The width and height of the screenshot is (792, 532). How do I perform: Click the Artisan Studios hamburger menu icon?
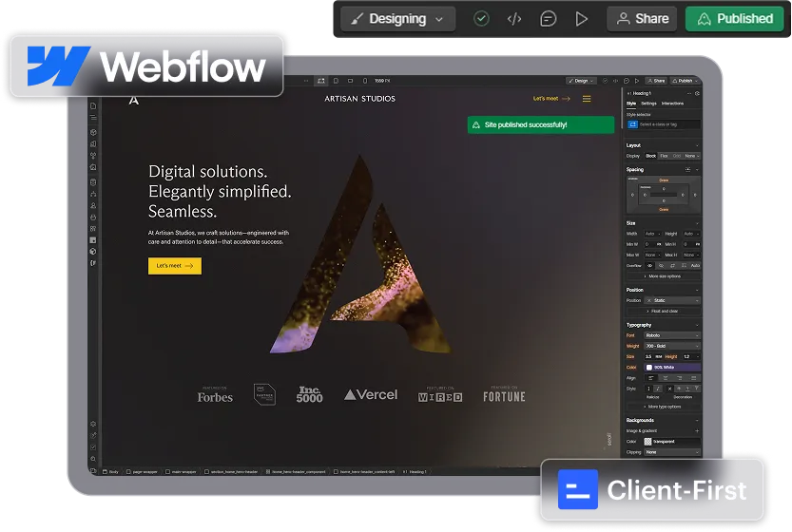(587, 99)
